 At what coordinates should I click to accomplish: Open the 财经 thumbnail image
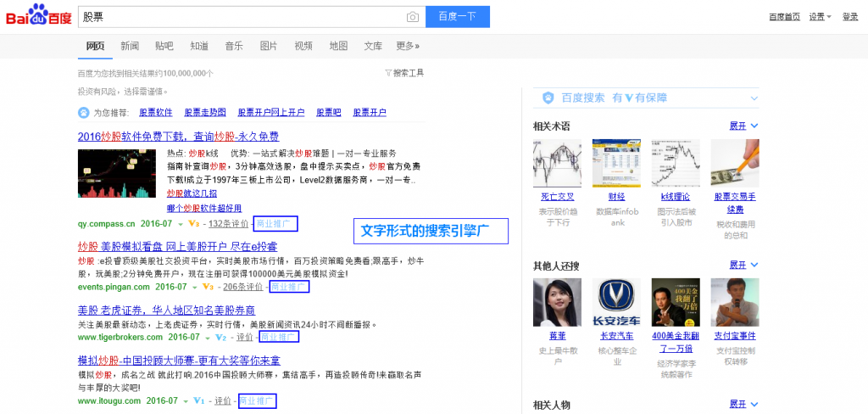(616, 163)
